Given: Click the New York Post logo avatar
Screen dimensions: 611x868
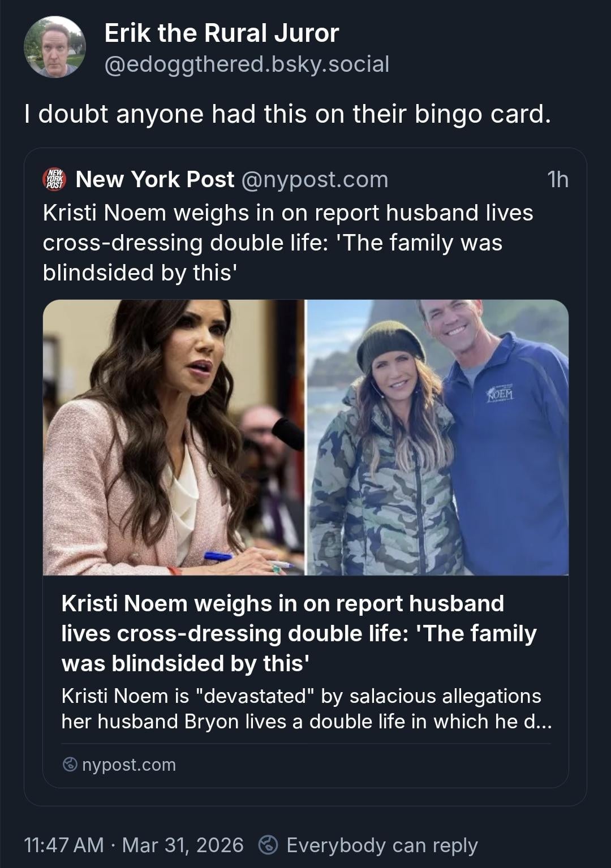Looking at the screenshot, I should tap(55, 179).
